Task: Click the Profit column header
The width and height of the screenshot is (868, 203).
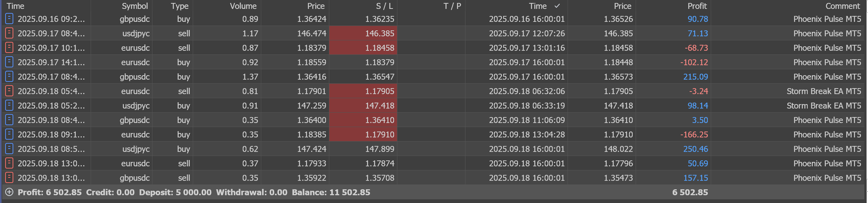Action: pyautogui.click(x=697, y=6)
